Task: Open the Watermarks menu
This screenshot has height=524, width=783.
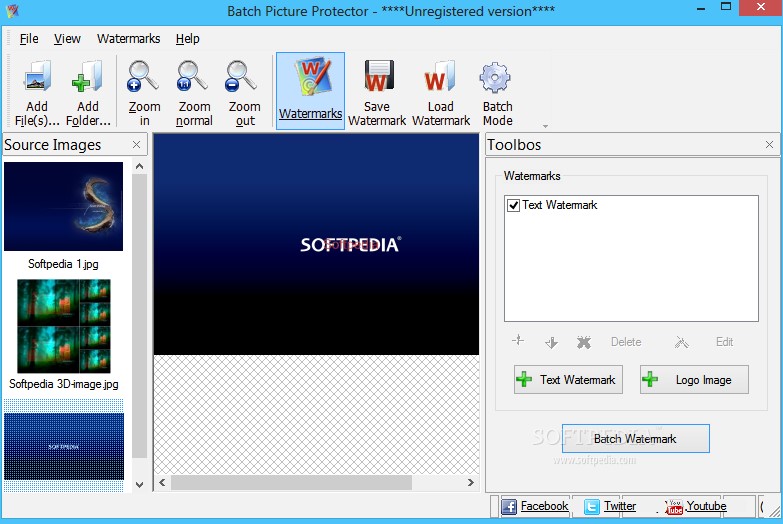Action: 128,38
